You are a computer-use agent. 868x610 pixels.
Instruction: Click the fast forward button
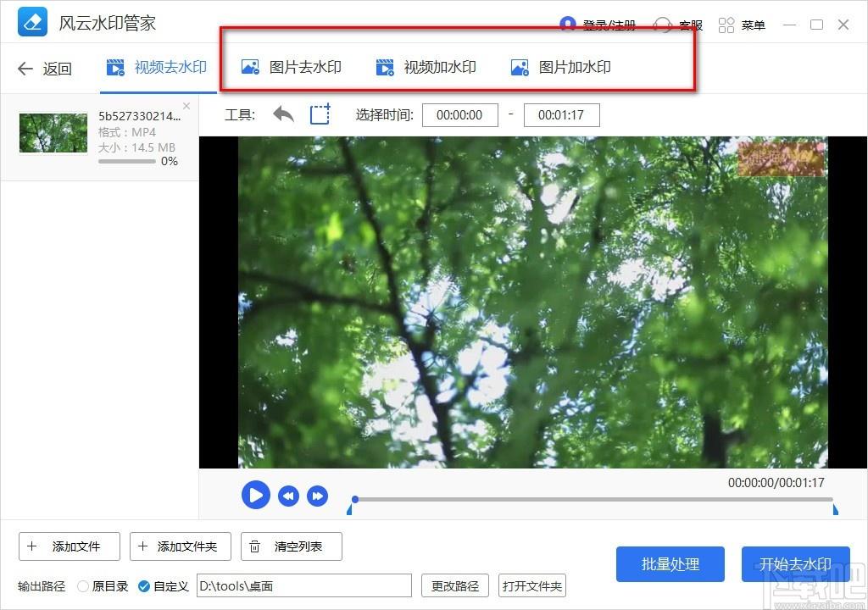point(317,496)
